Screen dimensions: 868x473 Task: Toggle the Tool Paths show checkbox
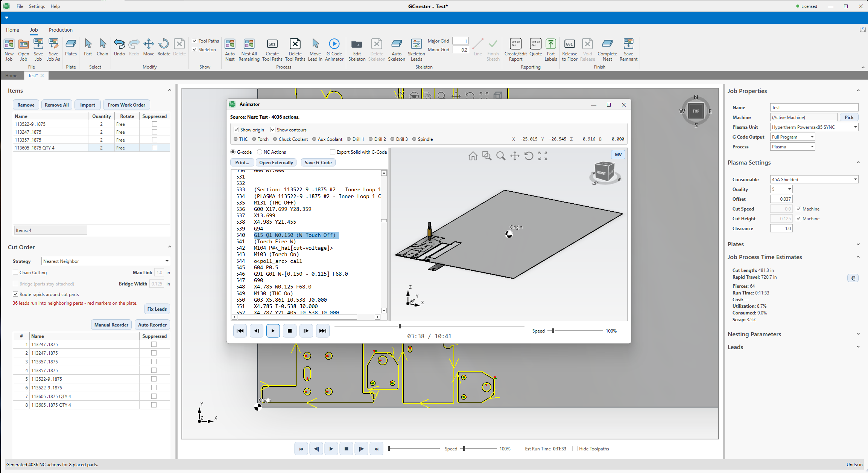tap(195, 41)
